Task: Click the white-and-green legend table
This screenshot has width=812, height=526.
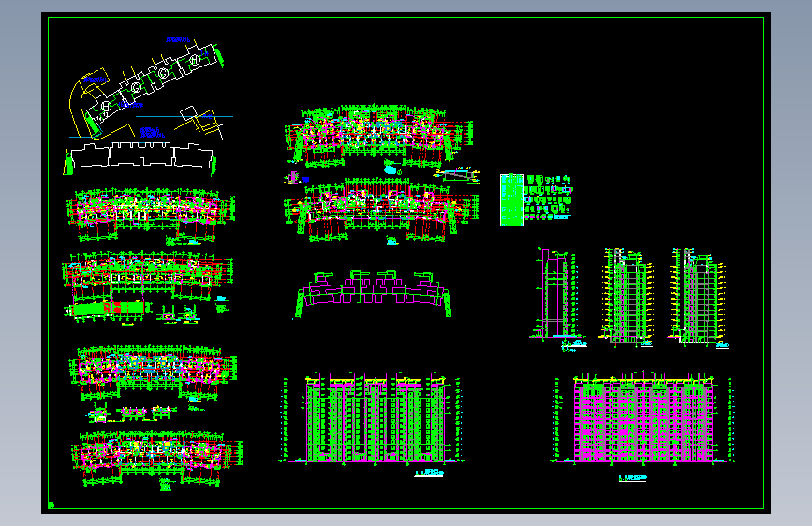Action: coord(511,200)
